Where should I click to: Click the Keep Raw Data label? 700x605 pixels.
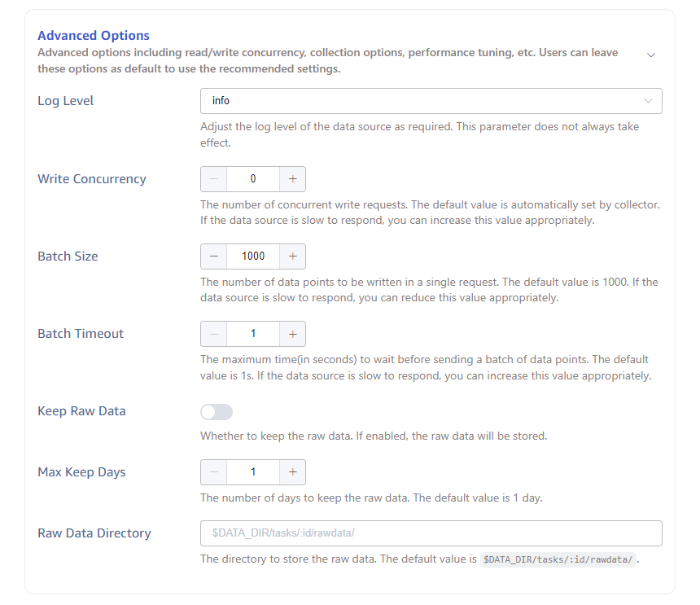[81, 411]
